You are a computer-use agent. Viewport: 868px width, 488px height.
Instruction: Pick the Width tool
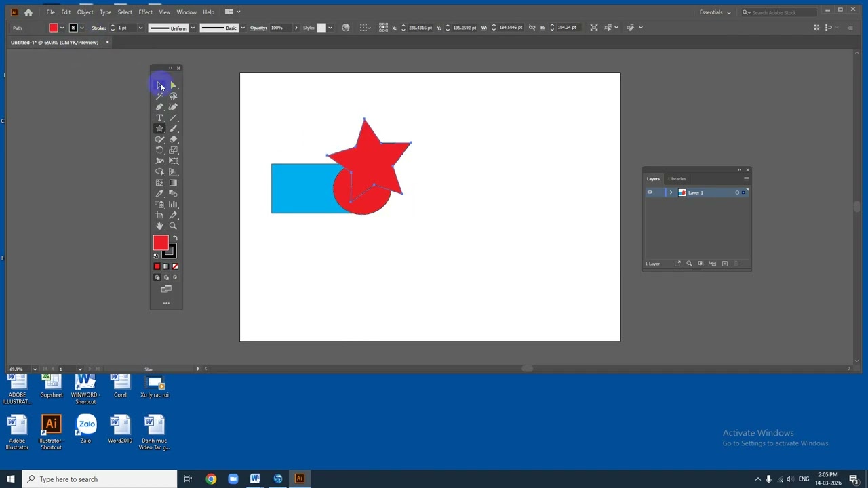coord(159,161)
